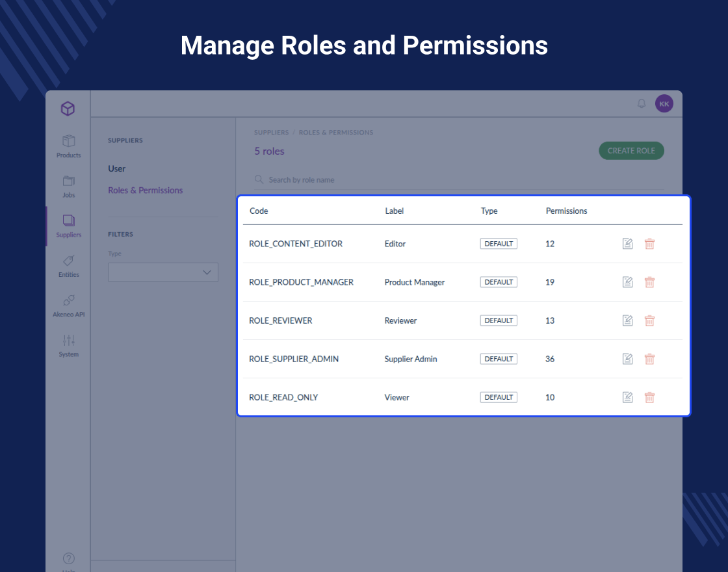Click the Reviewer label cell
This screenshot has width=728, height=572.
(x=400, y=320)
